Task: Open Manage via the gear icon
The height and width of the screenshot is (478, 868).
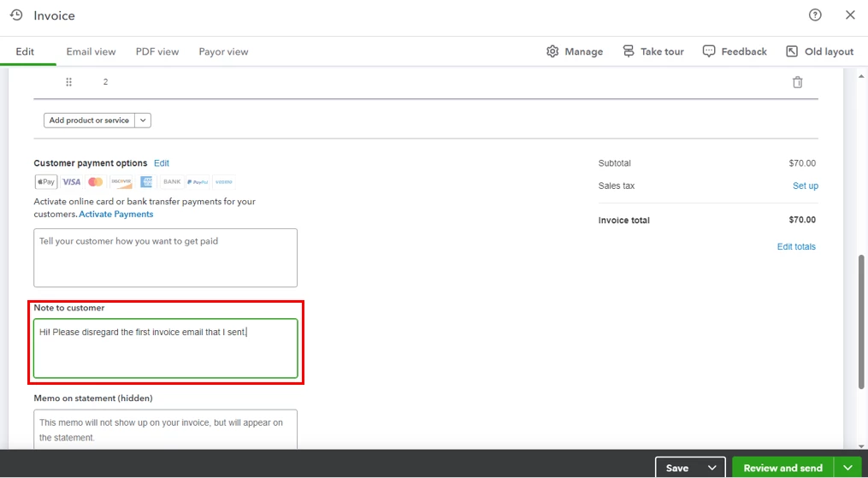Action: pyautogui.click(x=552, y=51)
